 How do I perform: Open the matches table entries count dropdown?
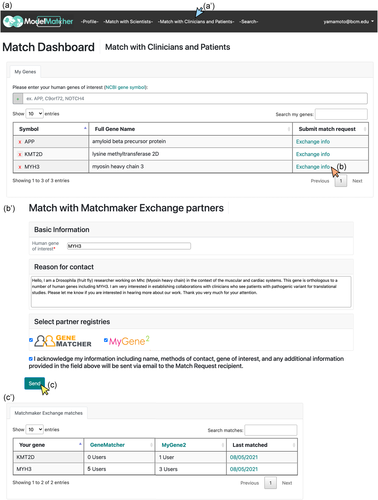[34, 429]
